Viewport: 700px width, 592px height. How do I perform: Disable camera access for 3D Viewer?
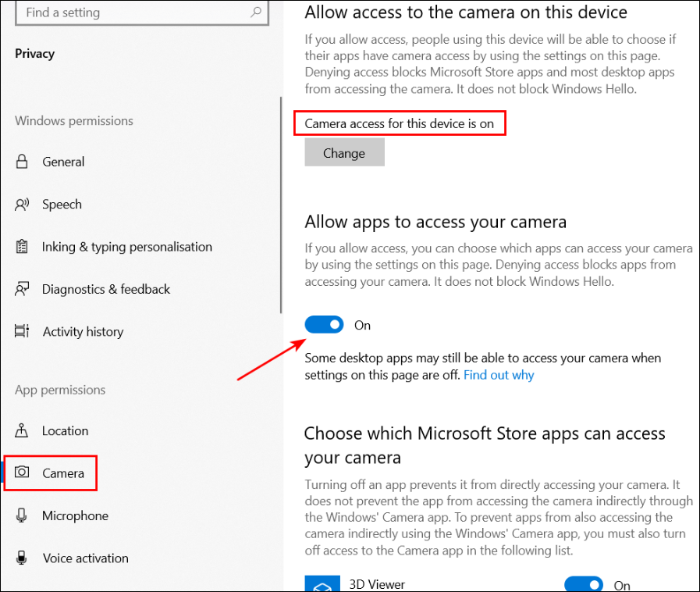click(x=584, y=583)
